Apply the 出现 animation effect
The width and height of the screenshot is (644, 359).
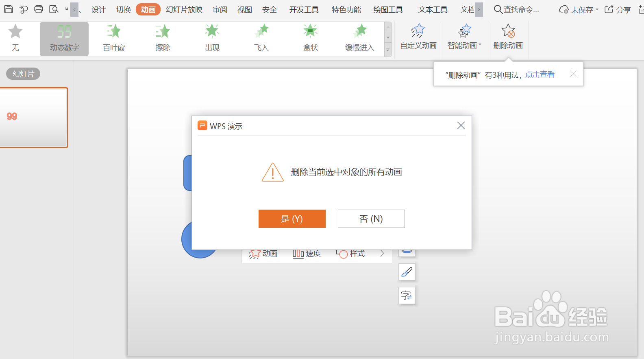click(x=212, y=39)
